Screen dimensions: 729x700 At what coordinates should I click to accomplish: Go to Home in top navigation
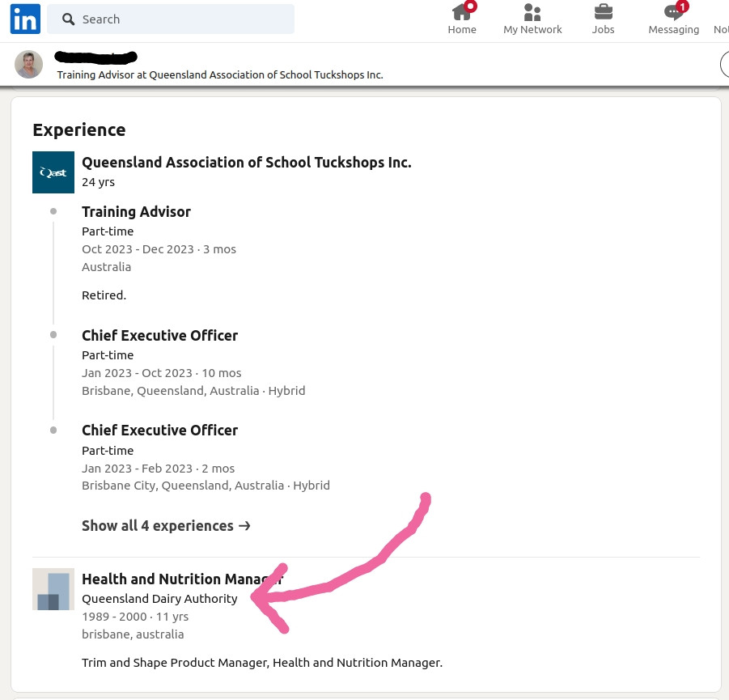pyautogui.click(x=462, y=19)
